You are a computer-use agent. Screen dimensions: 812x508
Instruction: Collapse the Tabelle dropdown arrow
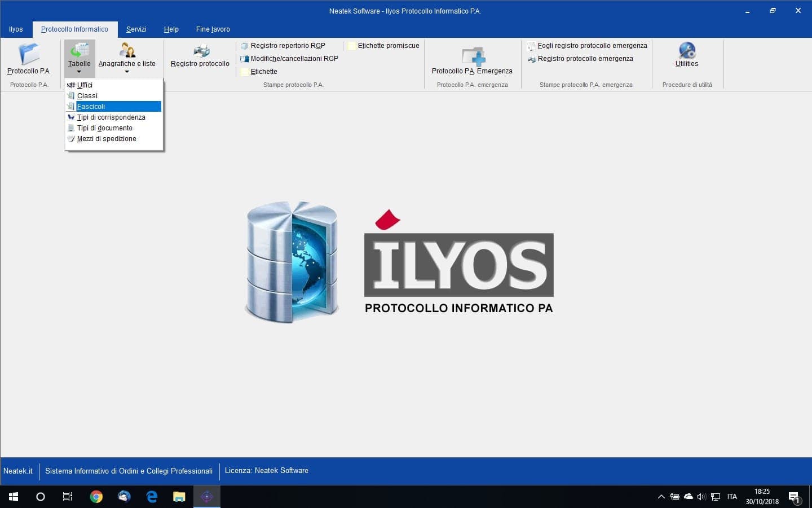pos(79,72)
